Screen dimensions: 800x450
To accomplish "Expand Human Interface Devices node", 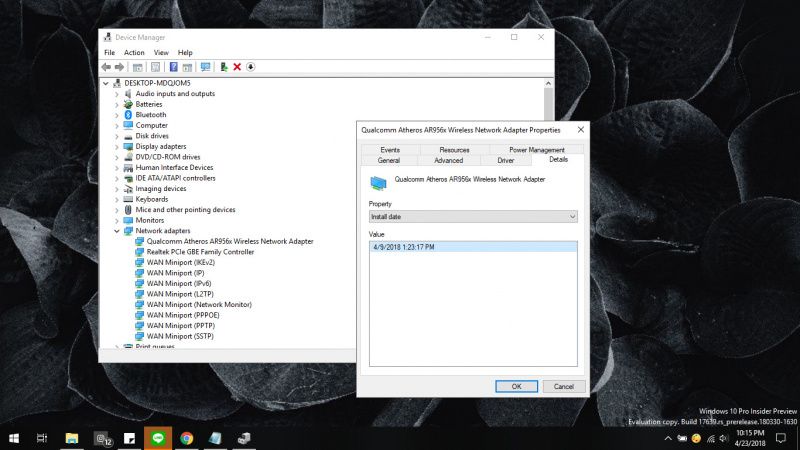I will click(117, 168).
